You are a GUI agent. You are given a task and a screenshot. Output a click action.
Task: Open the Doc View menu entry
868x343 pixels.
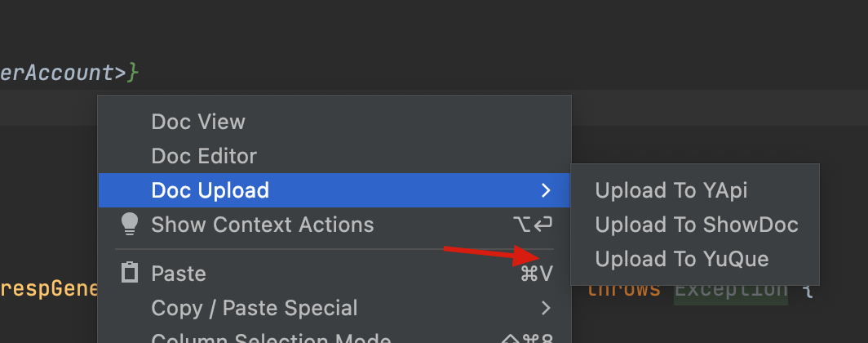pos(334,122)
